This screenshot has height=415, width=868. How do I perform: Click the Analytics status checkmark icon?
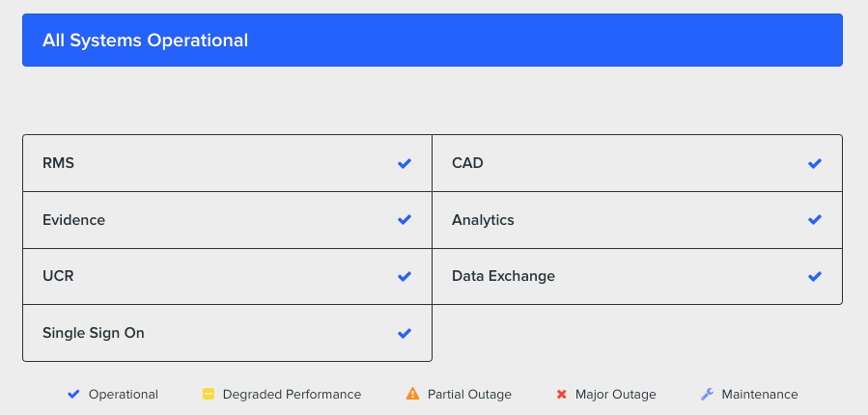(815, 220)
